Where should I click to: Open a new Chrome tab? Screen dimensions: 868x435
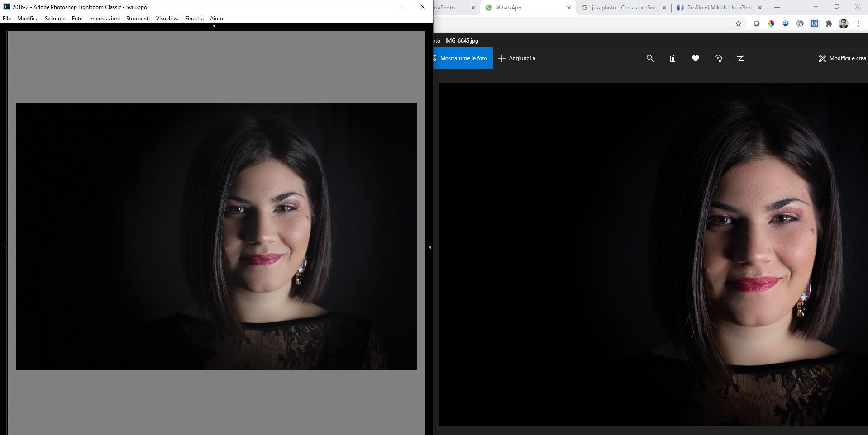[x=777, y=8]
